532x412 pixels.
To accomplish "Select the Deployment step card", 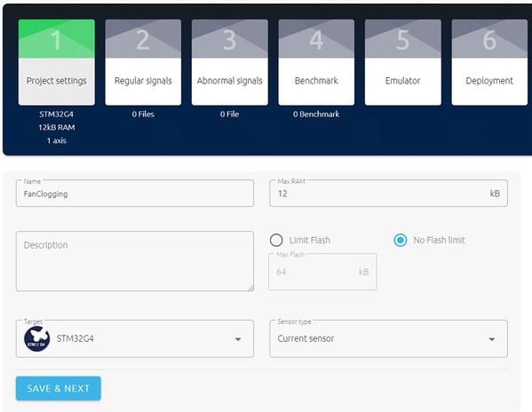I will click(489, 62).
